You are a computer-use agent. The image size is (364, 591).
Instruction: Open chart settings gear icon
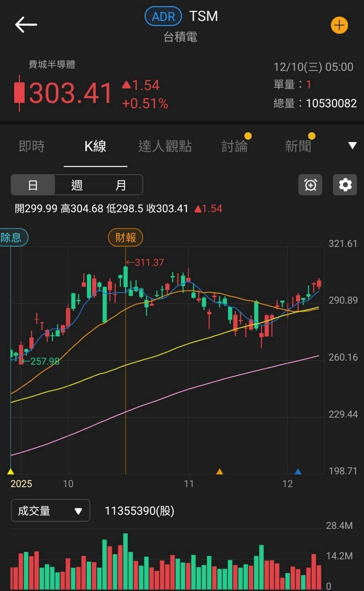[x=345, y=185]
